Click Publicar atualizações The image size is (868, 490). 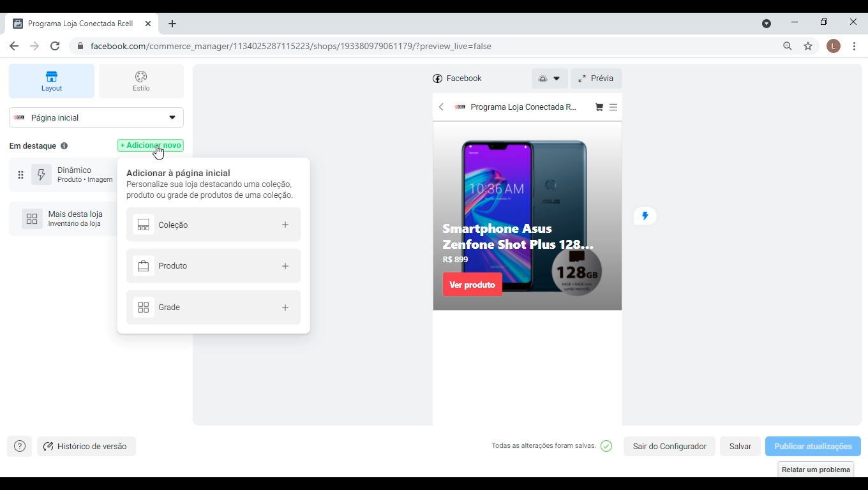[813, 446]
